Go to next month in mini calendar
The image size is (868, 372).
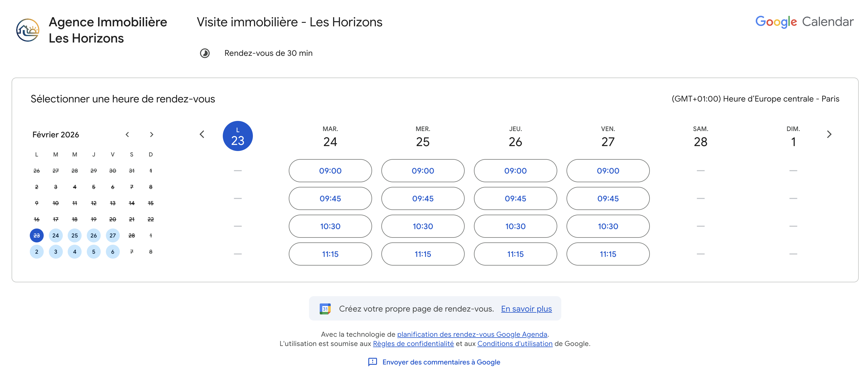[152, 135]
